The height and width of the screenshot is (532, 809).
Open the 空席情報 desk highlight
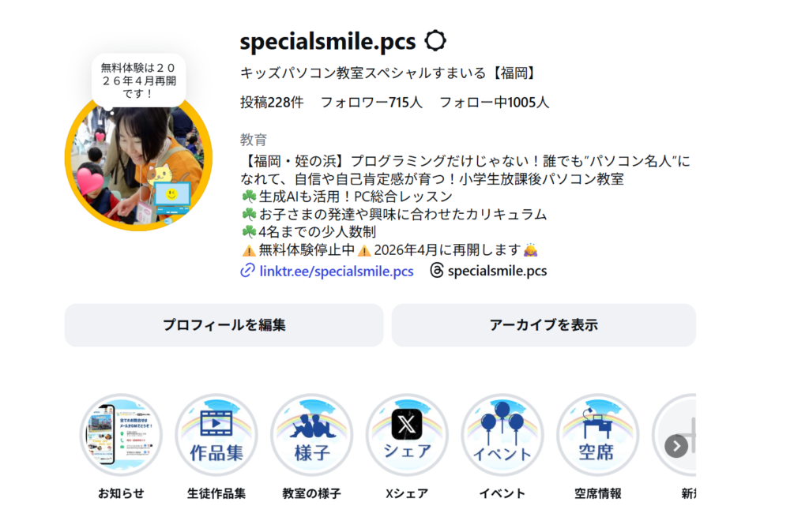pyautogui.click(x=597, y=435)
